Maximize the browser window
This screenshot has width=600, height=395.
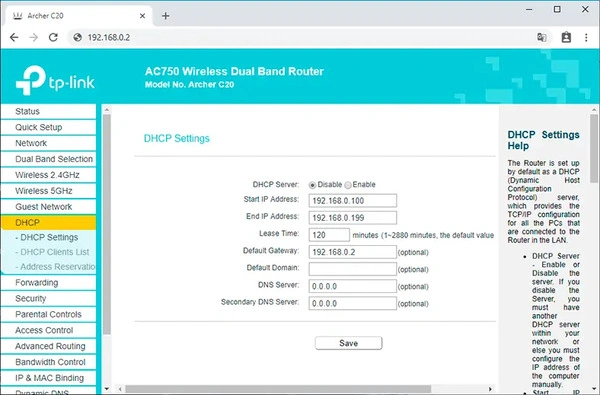(557, 10)
